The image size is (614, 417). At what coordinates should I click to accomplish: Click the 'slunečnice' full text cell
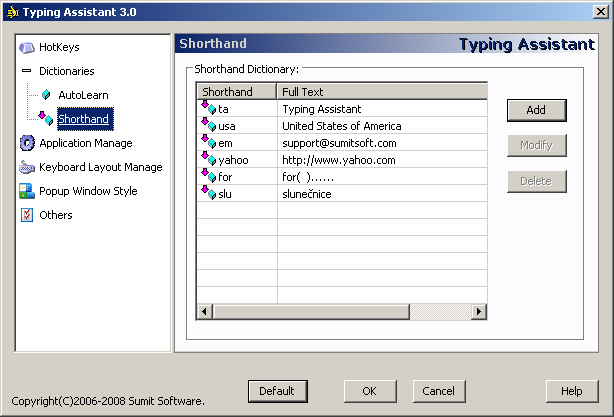382,194
